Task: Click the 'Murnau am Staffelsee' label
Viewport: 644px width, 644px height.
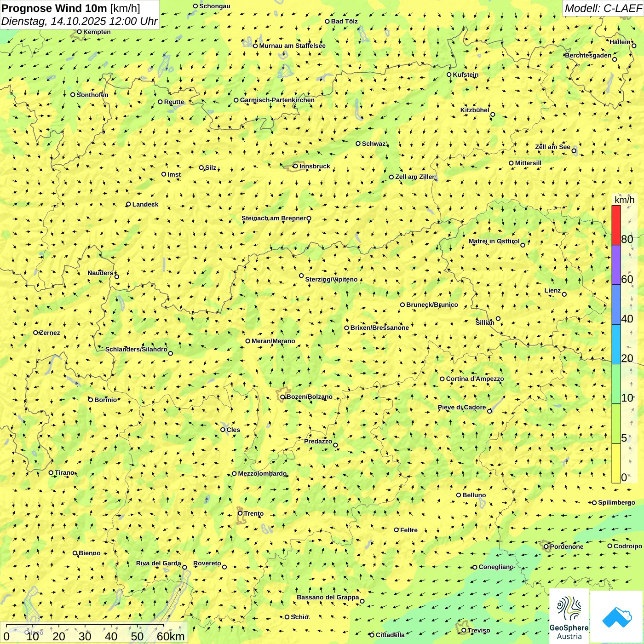Action: click(292, 46)
